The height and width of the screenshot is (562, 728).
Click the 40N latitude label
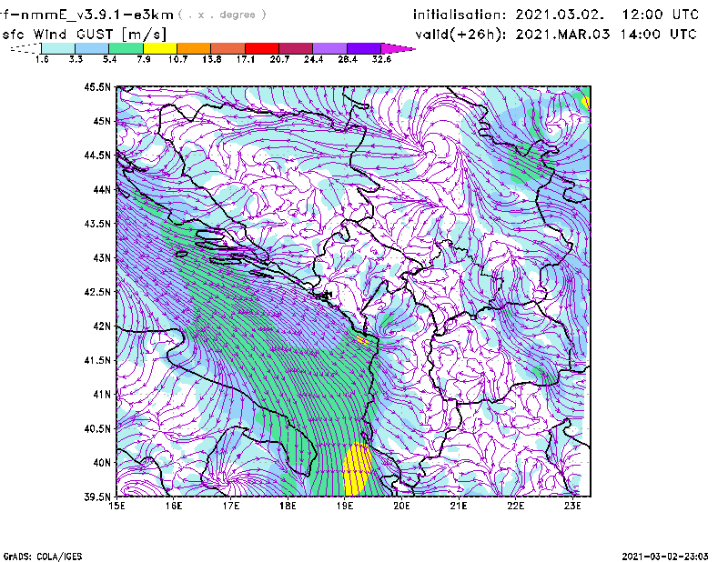pyautogui.click(x=102, y=463)
